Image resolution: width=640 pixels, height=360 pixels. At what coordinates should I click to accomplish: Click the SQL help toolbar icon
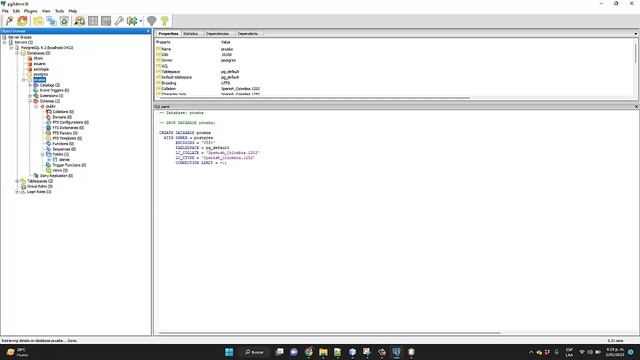tap(164, 21)
